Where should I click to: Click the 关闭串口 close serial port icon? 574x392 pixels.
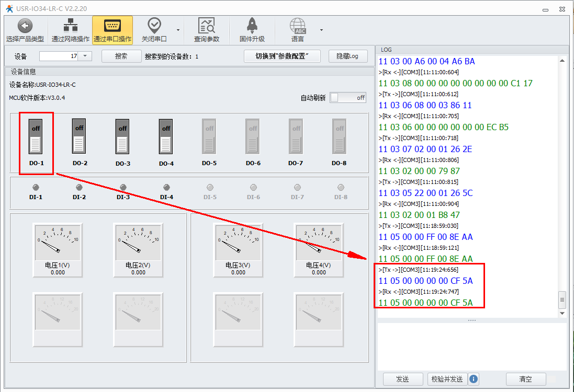coord(154,26)
